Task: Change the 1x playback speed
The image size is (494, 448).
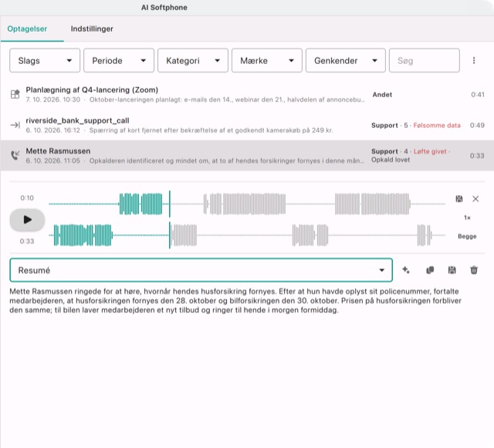Action: coord(467,217)
